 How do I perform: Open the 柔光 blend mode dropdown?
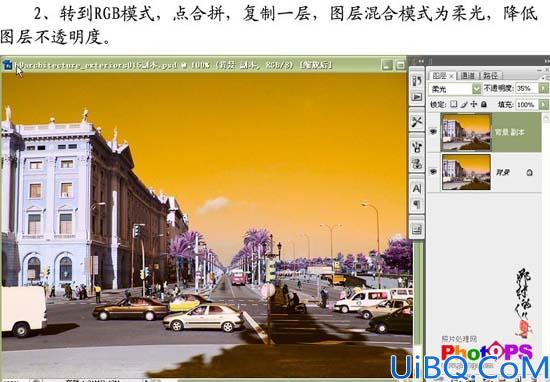476,89
